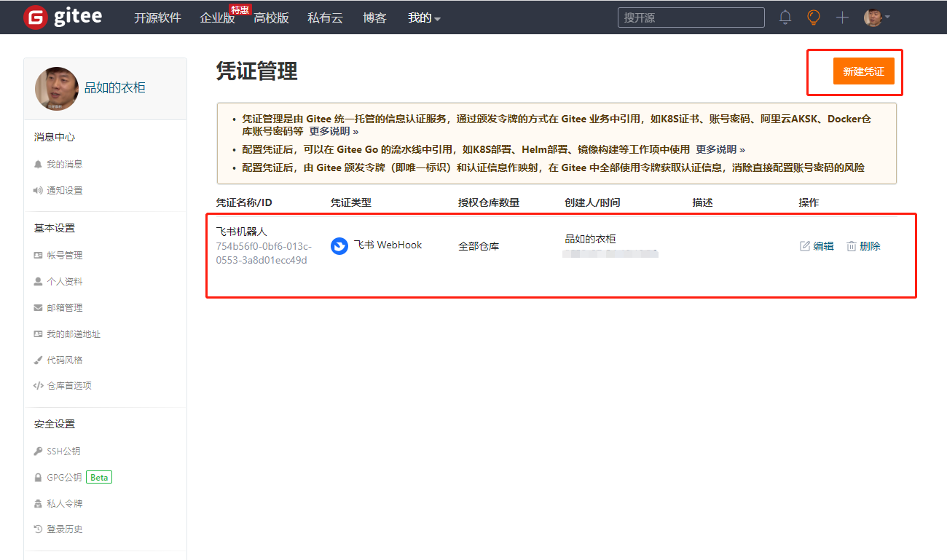This screenshot has height=560, width=947.
Task: Click the Gitee logo
Action: (63, 17)
